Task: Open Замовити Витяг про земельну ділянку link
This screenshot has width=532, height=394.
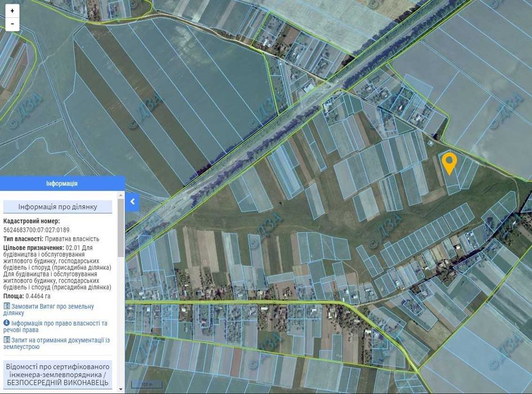Action: [x=48, y=310]
